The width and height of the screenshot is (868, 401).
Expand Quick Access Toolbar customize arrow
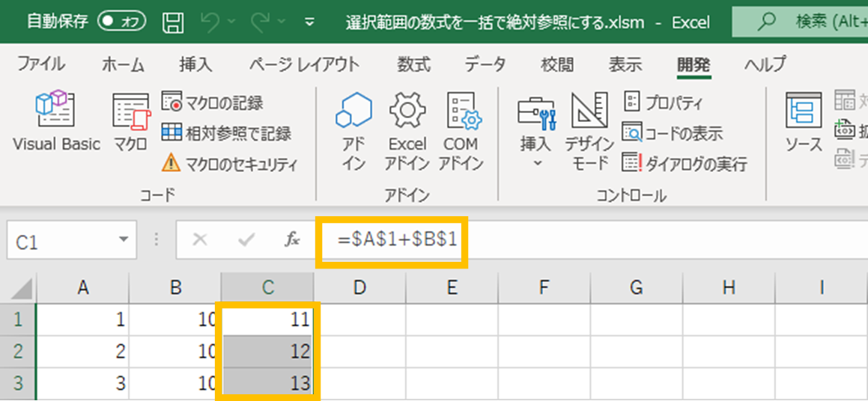point(310,22)
